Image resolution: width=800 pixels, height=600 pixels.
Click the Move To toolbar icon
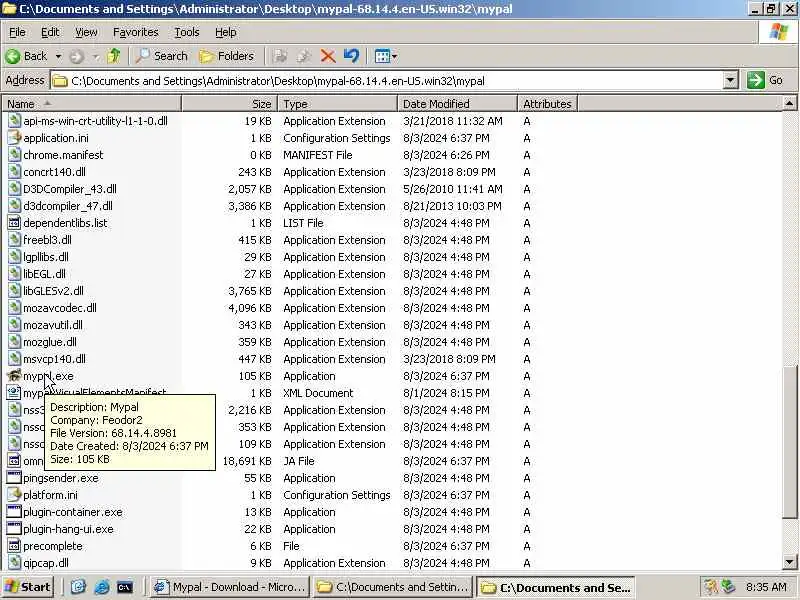point(280,56)
